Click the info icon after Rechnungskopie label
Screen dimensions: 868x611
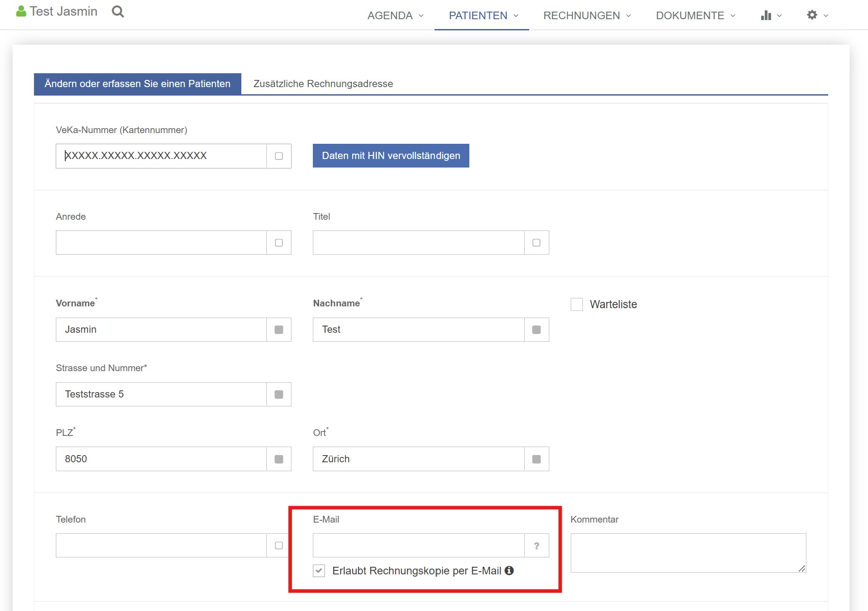click(509, 571)
